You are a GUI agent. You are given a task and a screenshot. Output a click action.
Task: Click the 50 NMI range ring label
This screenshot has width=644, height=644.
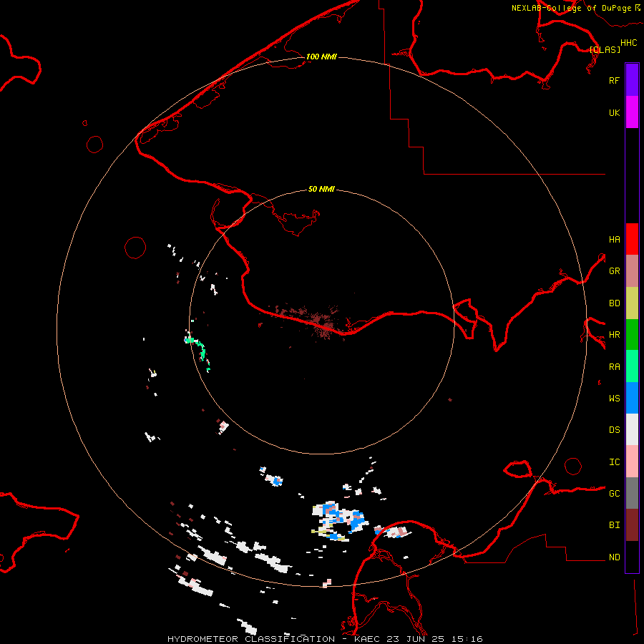[x=321, y=189]
